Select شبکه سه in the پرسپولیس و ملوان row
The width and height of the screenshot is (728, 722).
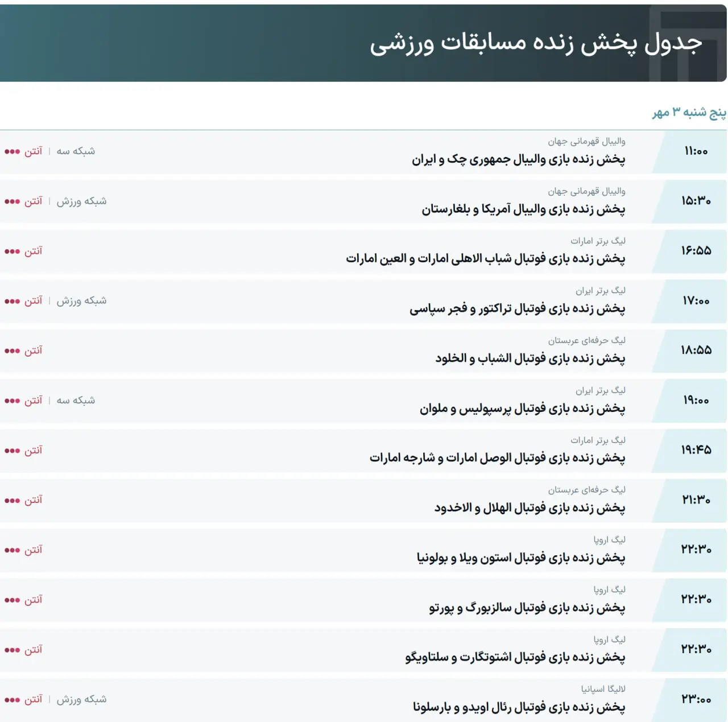click(76, 401)
